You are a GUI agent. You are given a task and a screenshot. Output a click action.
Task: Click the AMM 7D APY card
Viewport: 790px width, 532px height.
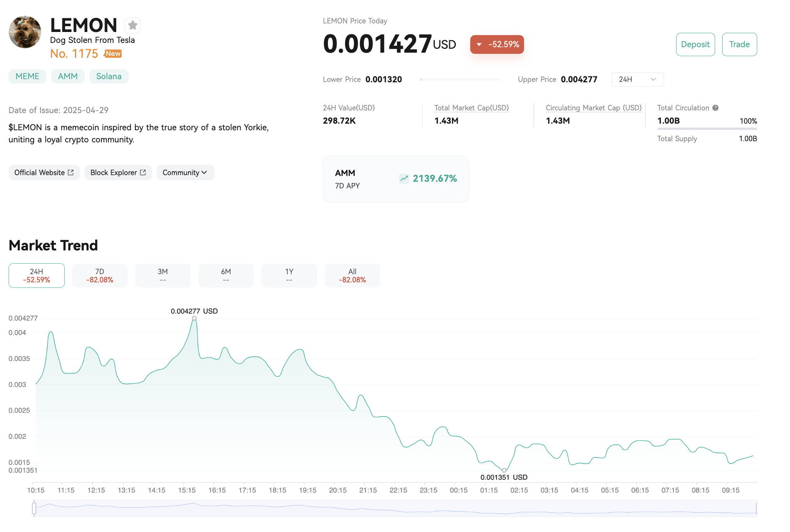tap(396, 179)
